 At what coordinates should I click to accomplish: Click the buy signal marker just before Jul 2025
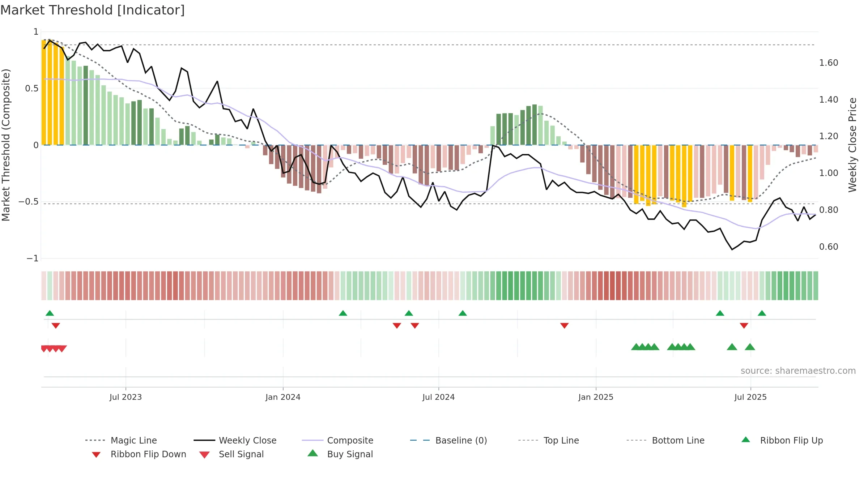(750, 347)
